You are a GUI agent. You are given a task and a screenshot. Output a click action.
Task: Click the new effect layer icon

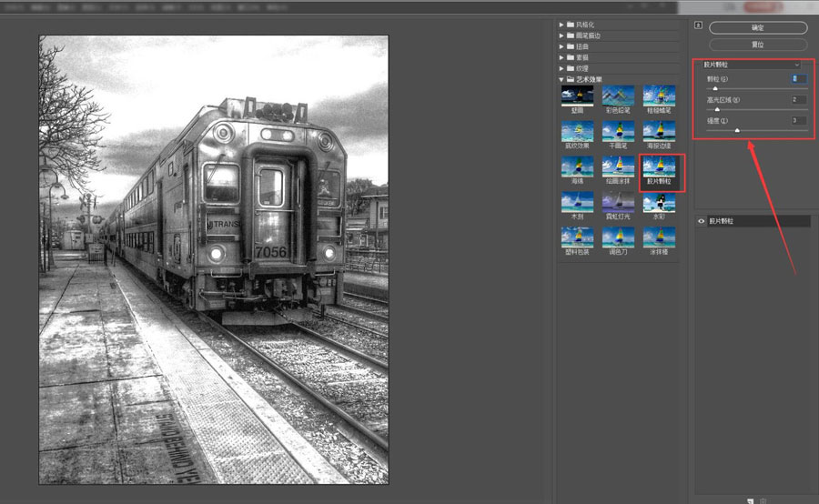(751, 501)
